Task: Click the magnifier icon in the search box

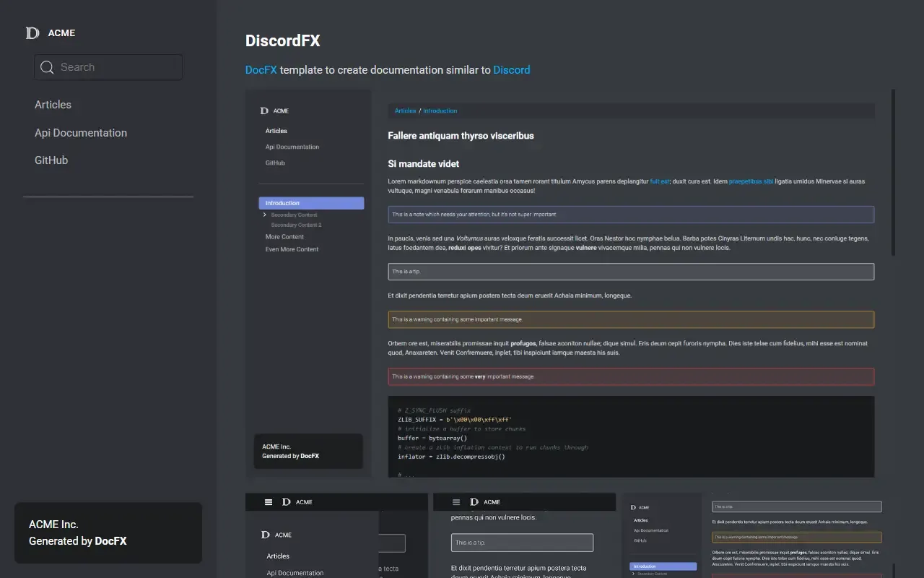Action: (x=47, y=67)
